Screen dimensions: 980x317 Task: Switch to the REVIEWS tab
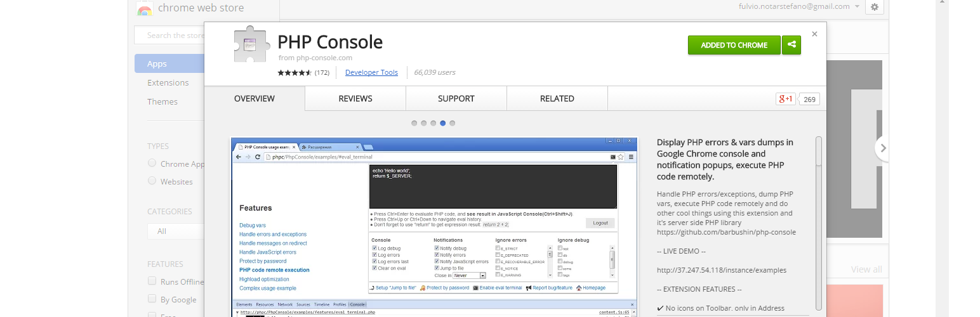pyautogui.click(x=355, y=99)
